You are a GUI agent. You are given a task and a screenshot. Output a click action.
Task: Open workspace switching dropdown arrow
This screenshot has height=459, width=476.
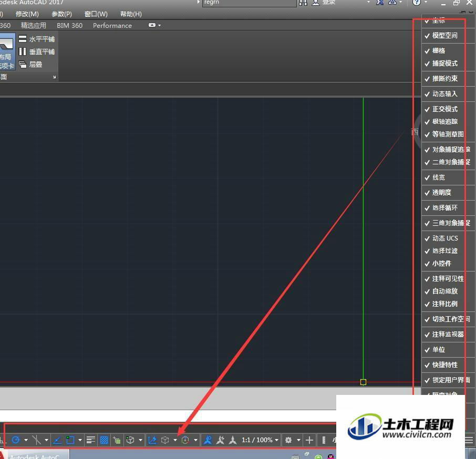point(299,440)
